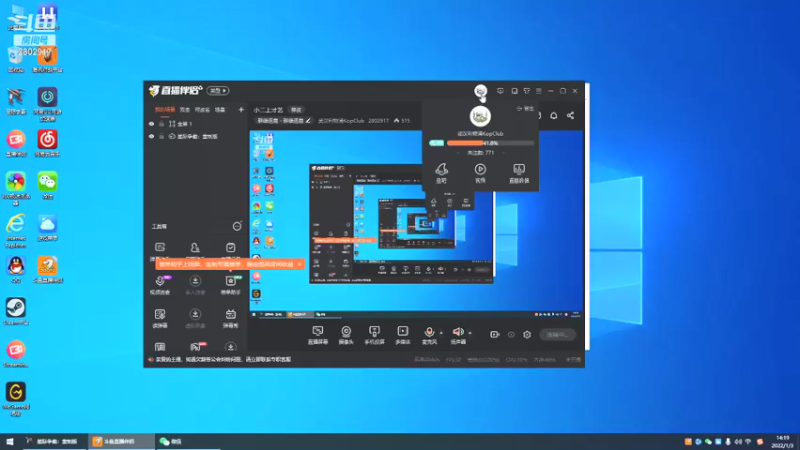Viewport: 800px width, 450px height.
Task: Open the first toolbox icon in top row
Action: [160, 247]
